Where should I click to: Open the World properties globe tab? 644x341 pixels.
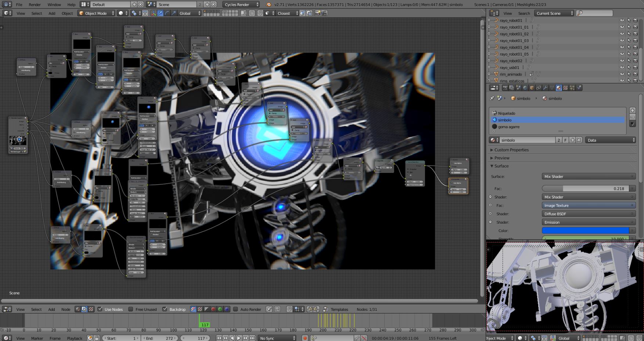coord(525,88)
